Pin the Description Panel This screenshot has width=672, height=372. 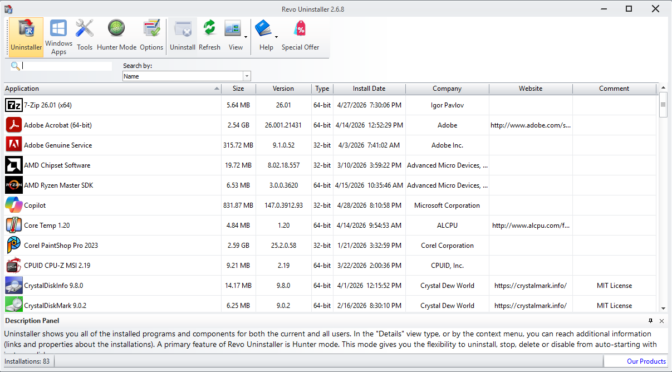point(651,321)
